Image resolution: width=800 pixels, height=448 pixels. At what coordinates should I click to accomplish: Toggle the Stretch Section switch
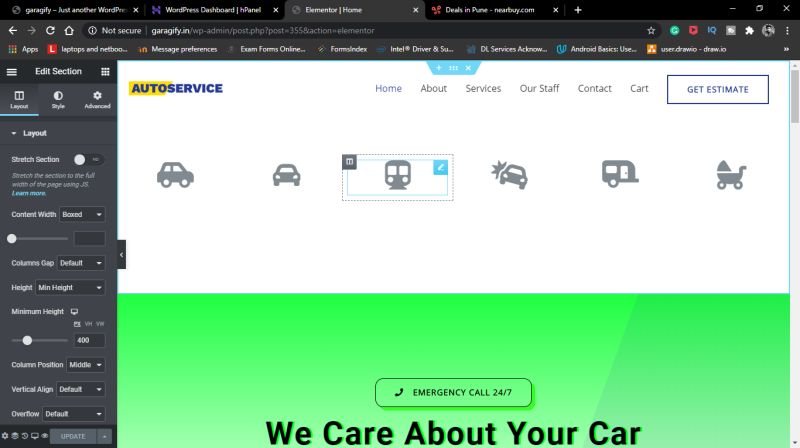88,160
